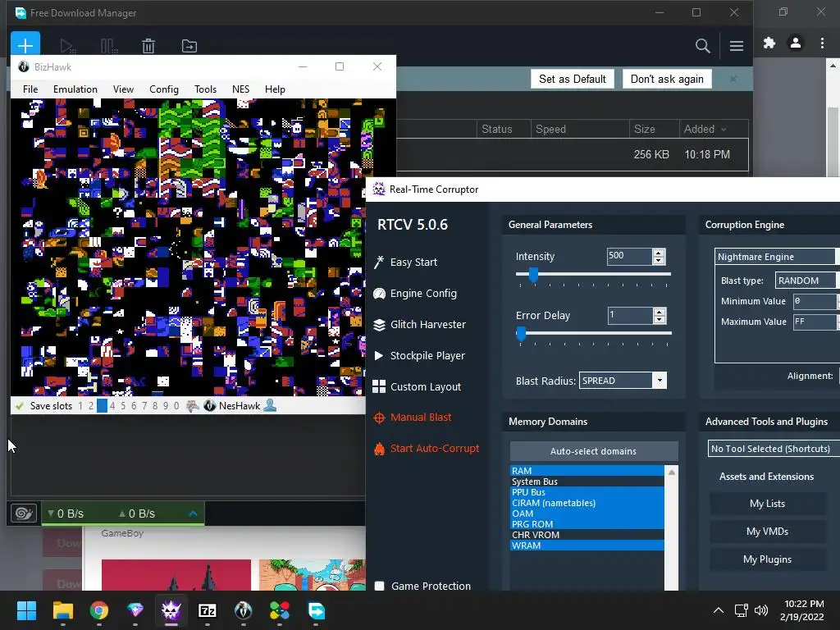Viewport: 840px width, 630px height.
Task: Decrease Error Delay using the down arrow
Action: (660, 319)
